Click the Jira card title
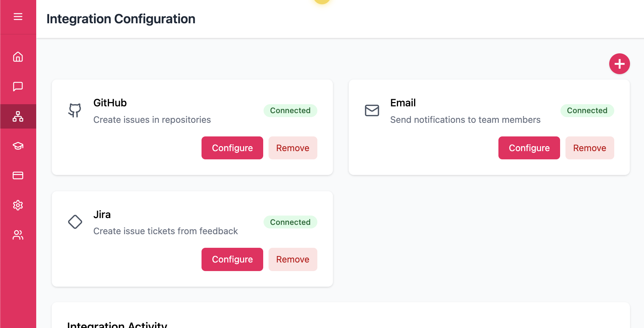The width and height of the screenshot is (644, 328). [x=102, y=214]
